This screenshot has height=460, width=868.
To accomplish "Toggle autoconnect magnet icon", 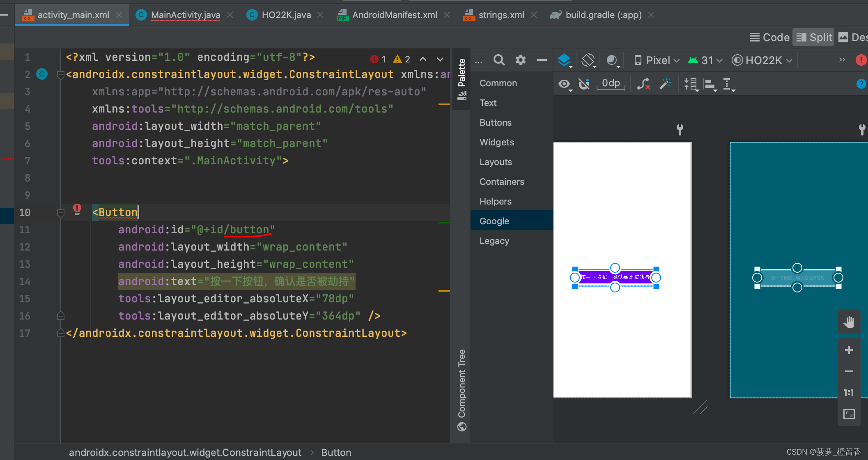I will tap(584, 84).
